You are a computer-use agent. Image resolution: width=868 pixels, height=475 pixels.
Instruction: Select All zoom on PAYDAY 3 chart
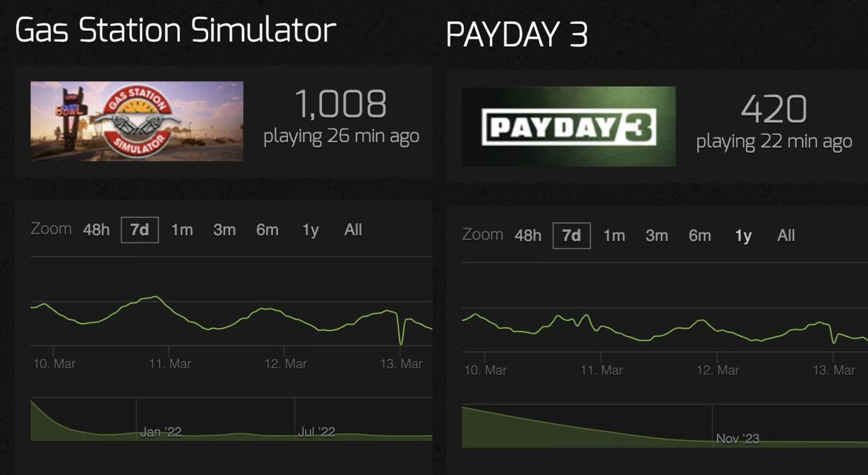click(x=786, y=235)
